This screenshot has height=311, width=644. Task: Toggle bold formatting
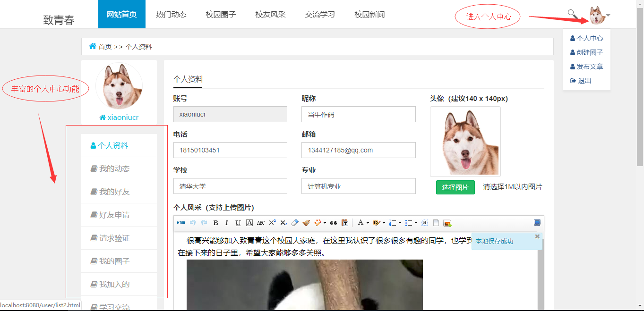(215, 223)
